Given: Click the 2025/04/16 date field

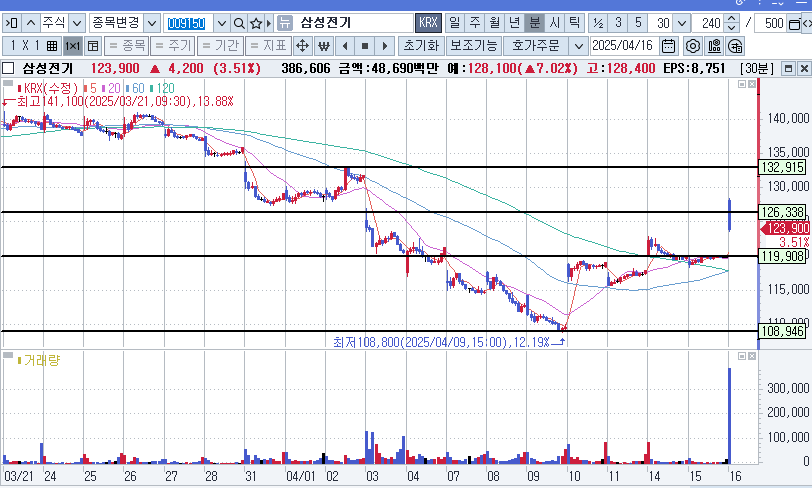Looking at the screenshot, I should 625,46.
